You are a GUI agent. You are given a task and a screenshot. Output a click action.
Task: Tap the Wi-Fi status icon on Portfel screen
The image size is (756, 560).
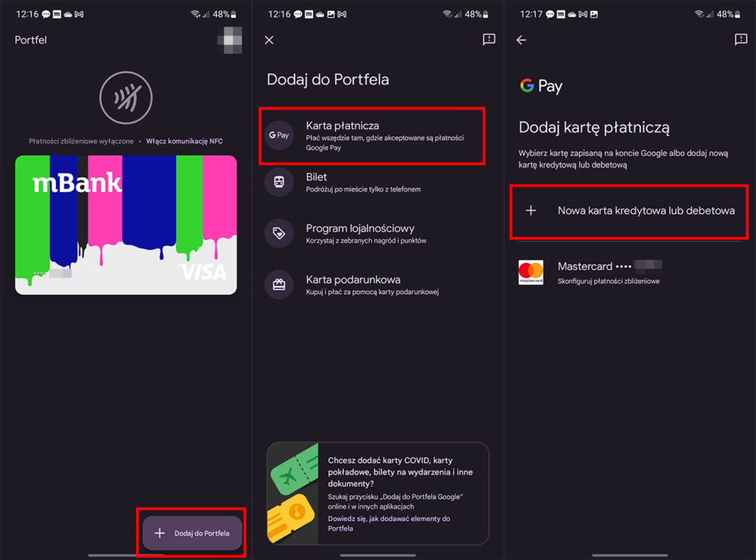[x=195, y=14]
